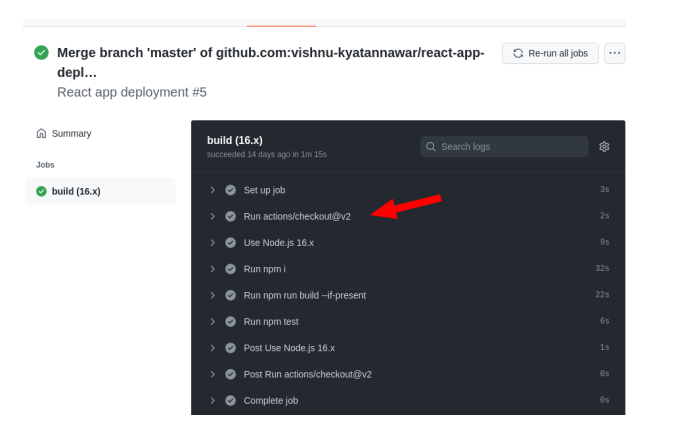Open the Post Run actions/checkout@v2 step
Viewport: 687px width, 437px height.
click(307, 374)
